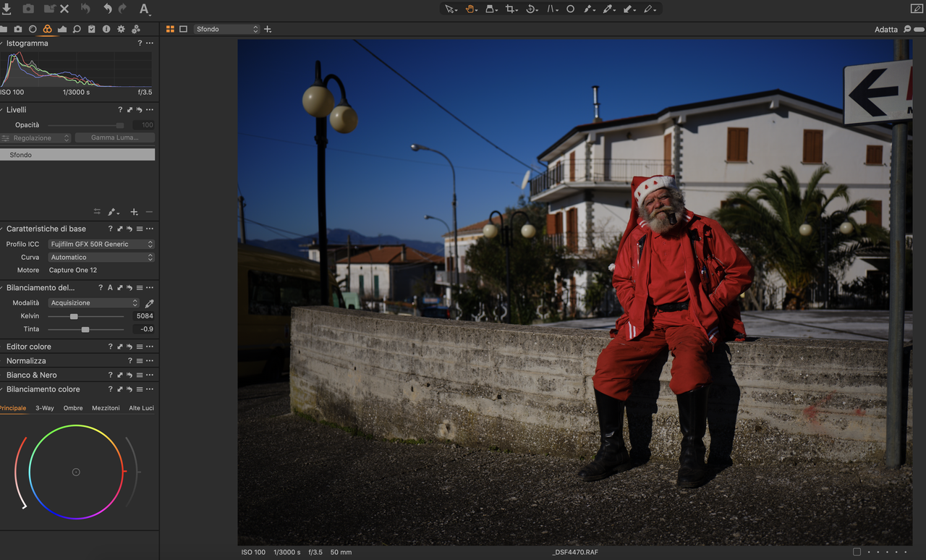Pick white balance with Modalità eyedropper
Image resolution: width=926 pixels, height=560 pixels.
pyautogui.click(x=150, y=303)
